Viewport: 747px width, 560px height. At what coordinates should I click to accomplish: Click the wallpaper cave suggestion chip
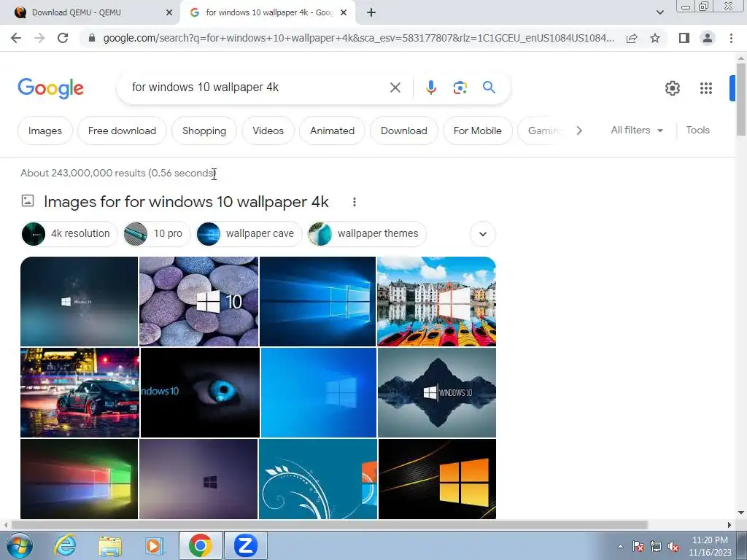[249, 234]
